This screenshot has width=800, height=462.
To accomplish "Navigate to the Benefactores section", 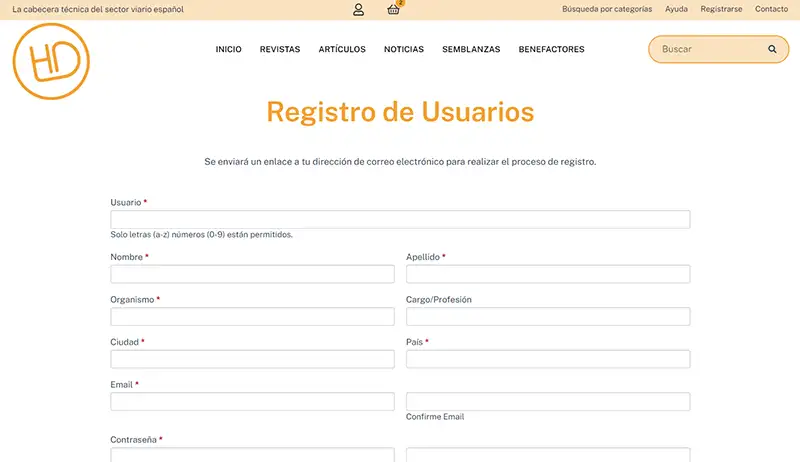I will coord(551,49).
